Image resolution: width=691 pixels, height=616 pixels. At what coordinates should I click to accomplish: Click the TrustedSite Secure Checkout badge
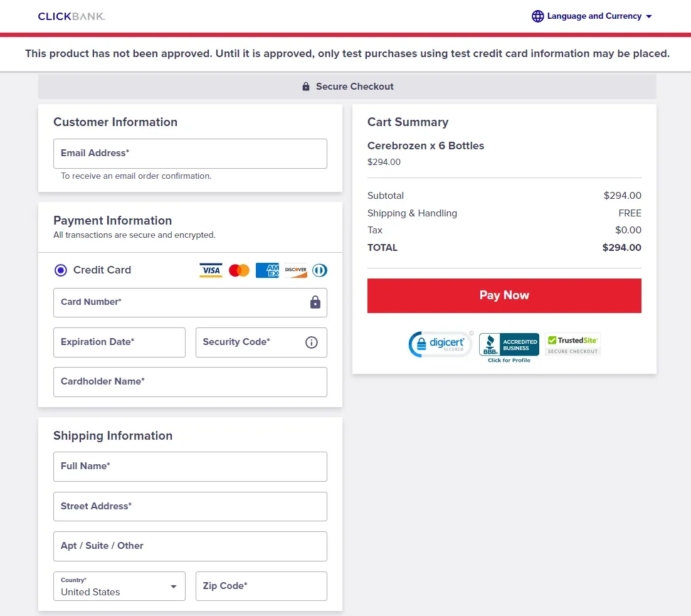point(572,344)
